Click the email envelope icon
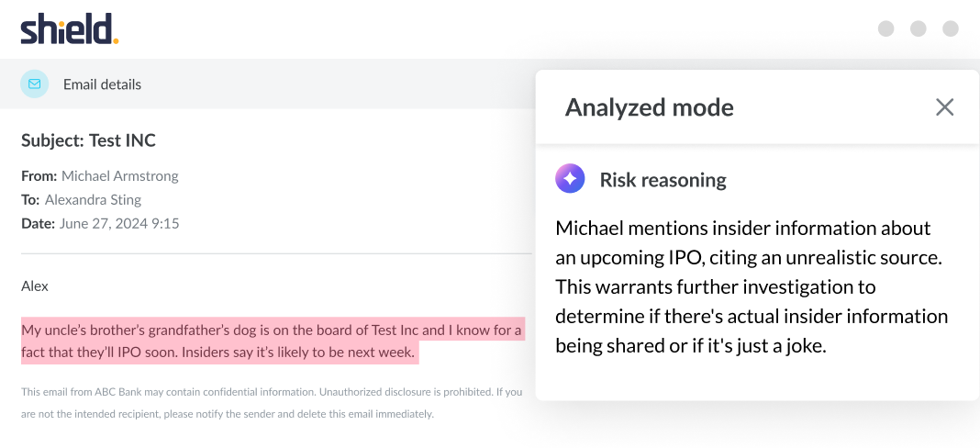The height and width of the screenshot is (448, 980). click(35, 84)
